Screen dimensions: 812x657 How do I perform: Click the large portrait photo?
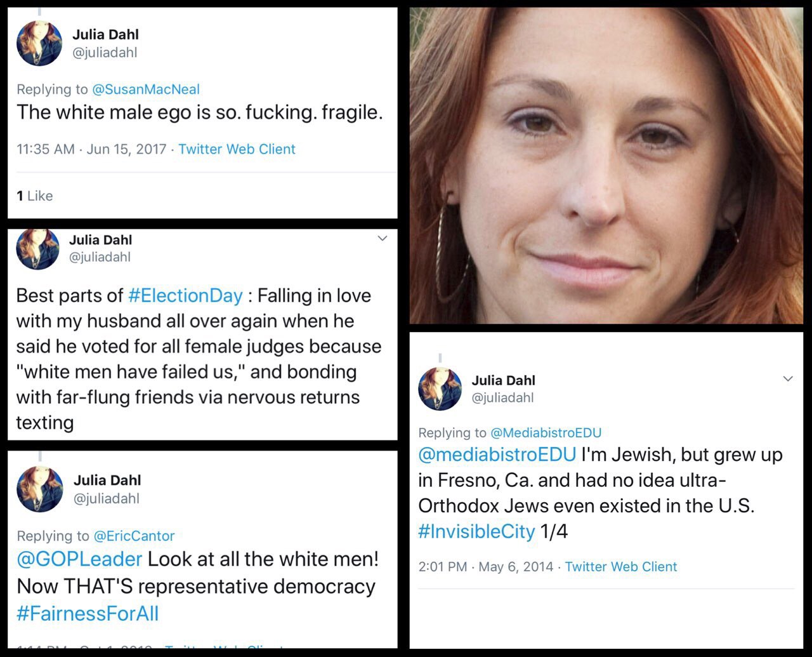(606, 166)
